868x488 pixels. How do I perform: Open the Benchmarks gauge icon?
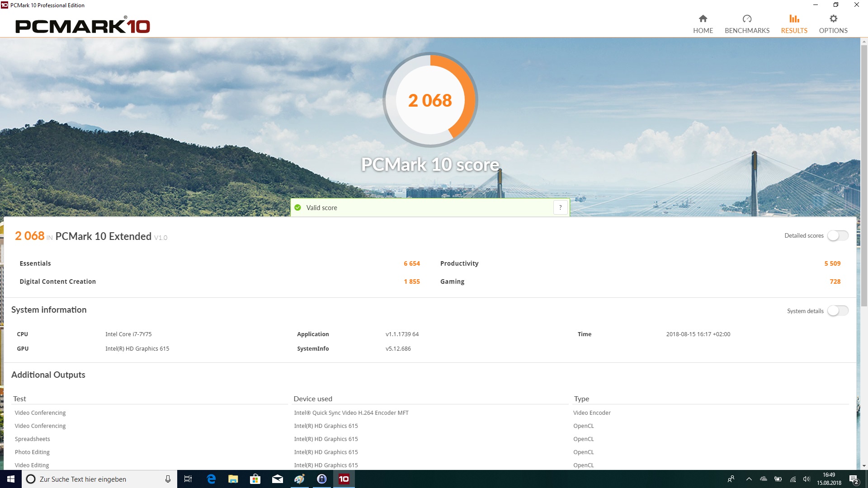coord(747,19)
